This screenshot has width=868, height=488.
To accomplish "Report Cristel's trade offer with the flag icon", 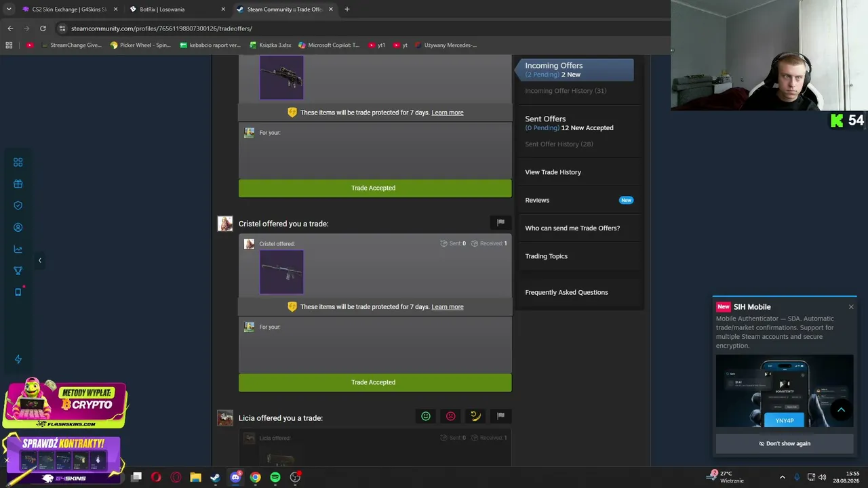I will (x=500, y=222).
